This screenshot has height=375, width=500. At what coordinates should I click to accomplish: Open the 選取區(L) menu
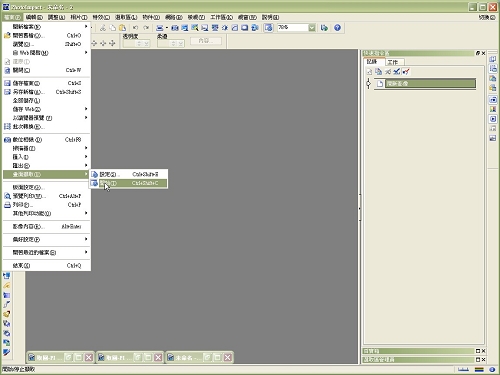(x=126, y=17)
